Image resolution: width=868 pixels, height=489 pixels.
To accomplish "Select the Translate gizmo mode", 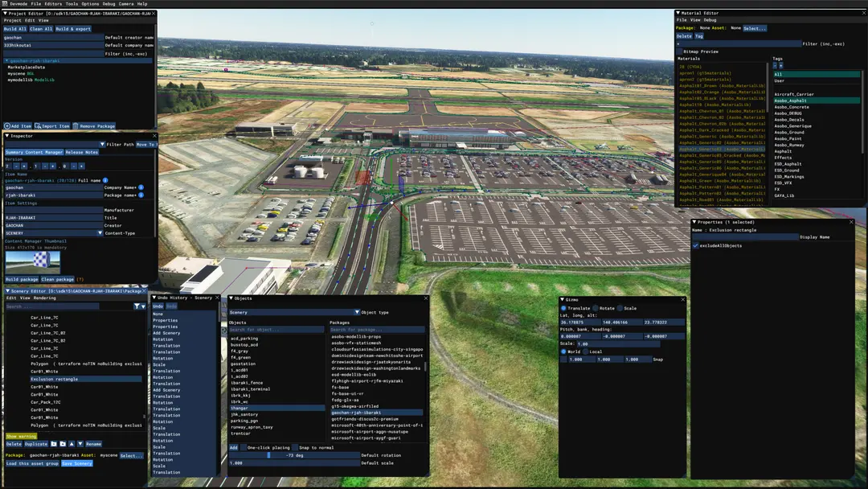I will click(563, 308).
